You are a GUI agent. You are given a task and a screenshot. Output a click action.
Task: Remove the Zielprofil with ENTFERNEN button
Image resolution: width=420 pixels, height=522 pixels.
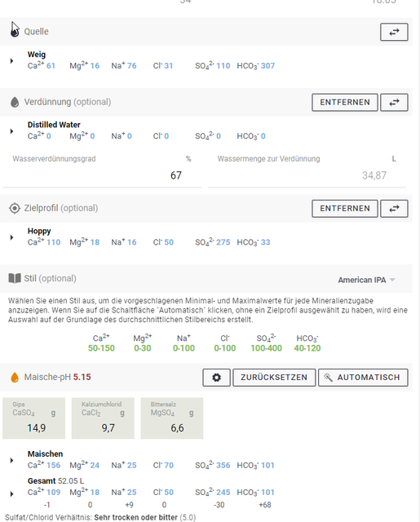pos(345,209)
